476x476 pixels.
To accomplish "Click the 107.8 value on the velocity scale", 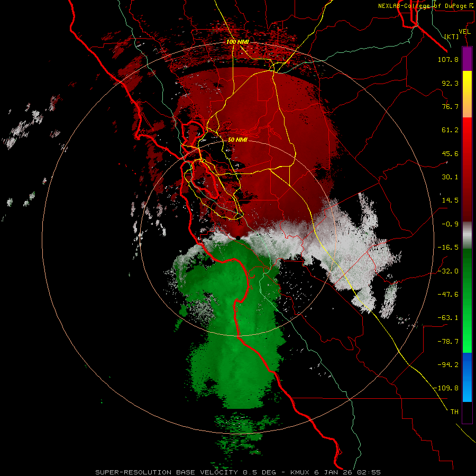I will pyautogui.click(x=448, y=59).
